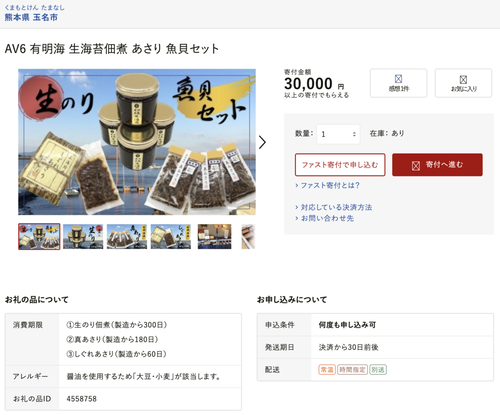Click ③しぐれあさり expiry line
500x415 pixels.
click(116, 354)
